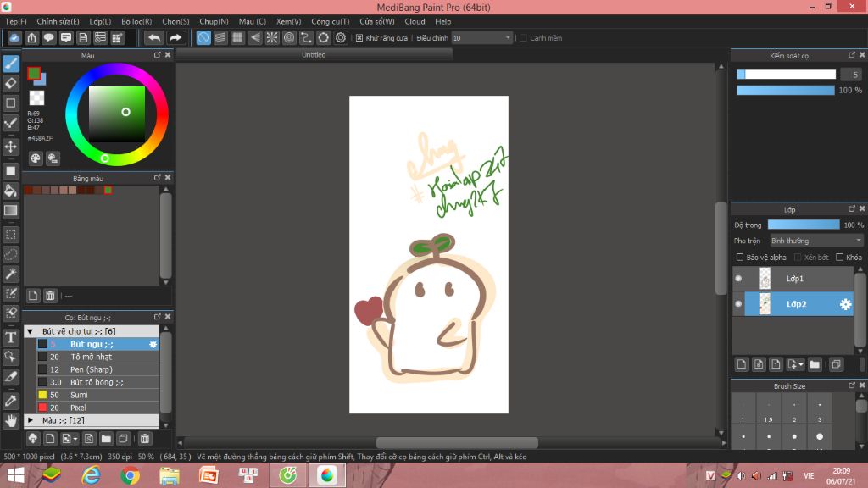
Task: Click the Windows Start button
Action: click(x=15, y=475)
